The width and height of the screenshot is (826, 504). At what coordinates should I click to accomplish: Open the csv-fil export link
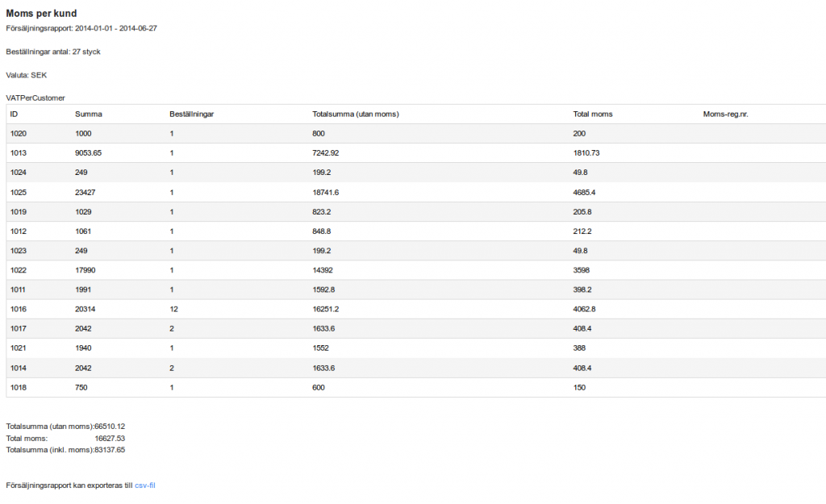click(x=145, y=485)
